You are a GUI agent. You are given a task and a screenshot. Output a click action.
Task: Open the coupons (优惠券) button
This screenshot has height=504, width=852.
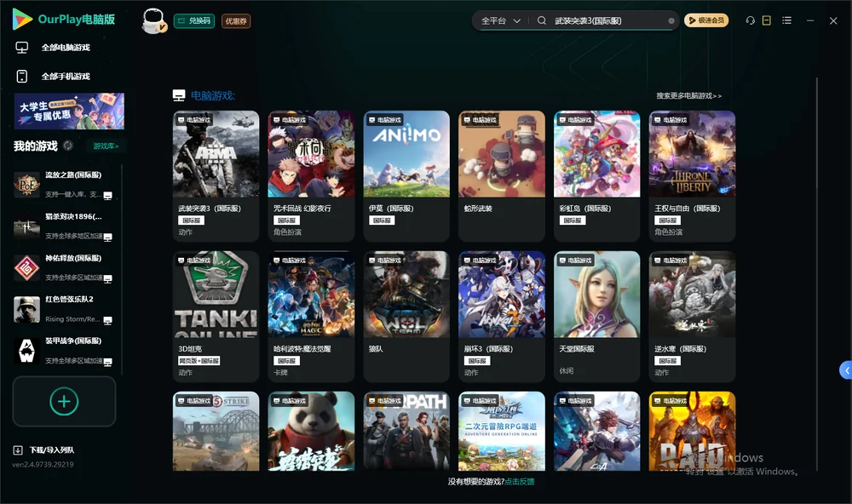236,20
